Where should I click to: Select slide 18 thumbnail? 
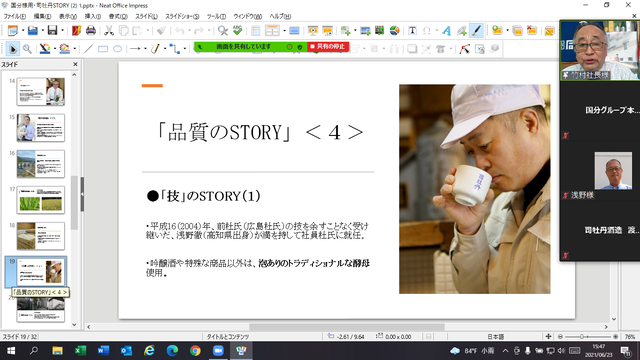pyautogui.click(x=41, y=236)
